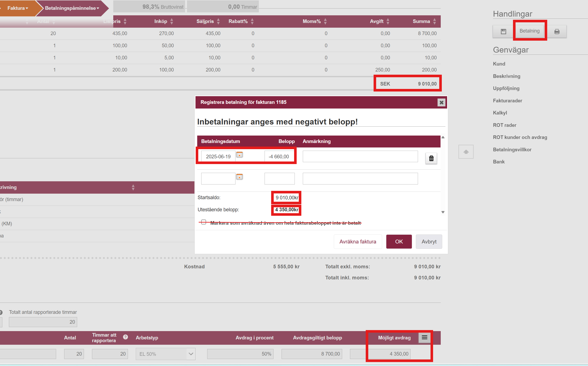Click the Anmärkning field of the first payment row

360,157
